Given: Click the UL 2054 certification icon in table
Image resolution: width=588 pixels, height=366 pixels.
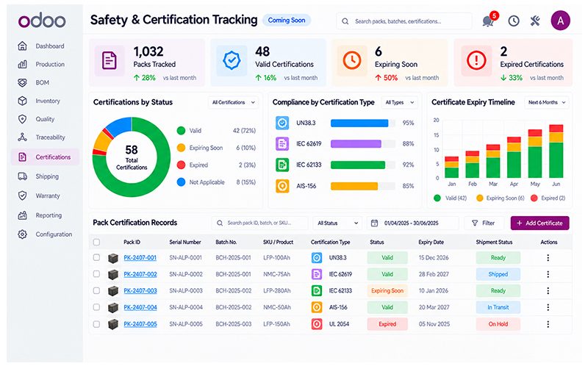Looking at the screenshot, I should click(317, 324).
